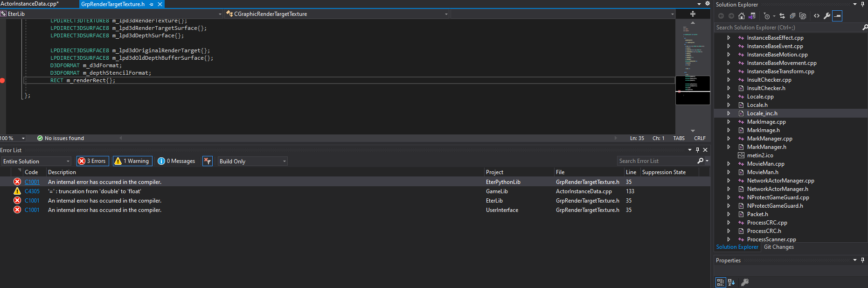This screenshot has width=868, height=288.
Task: Click the Error List search magnifier icon
Action: click(700, 161)
